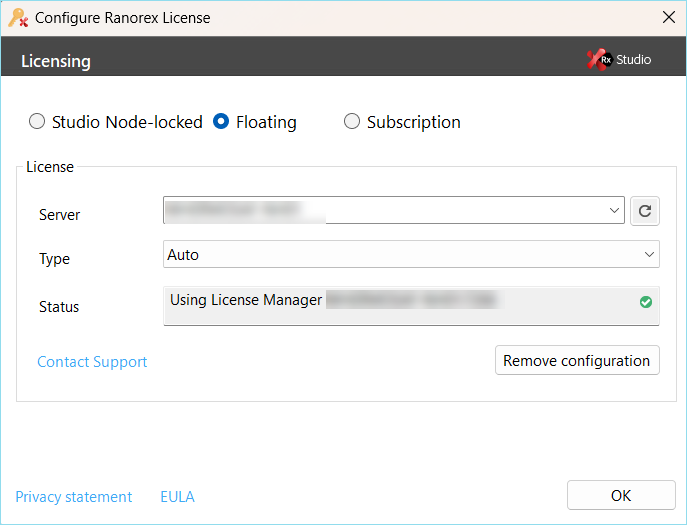Viewport: 687px width, 525px height.
Task: Open the Contact Support link
Action: pyautogui.click(x=92, y=362)
